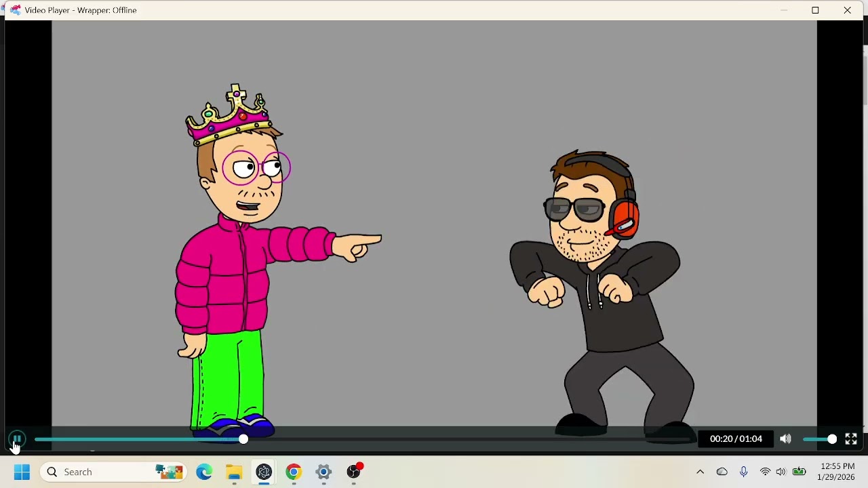The height and width of the screenshot is (488, 868).
Task: Open Google Chrome from the taskbar
Action: [294, 472]
